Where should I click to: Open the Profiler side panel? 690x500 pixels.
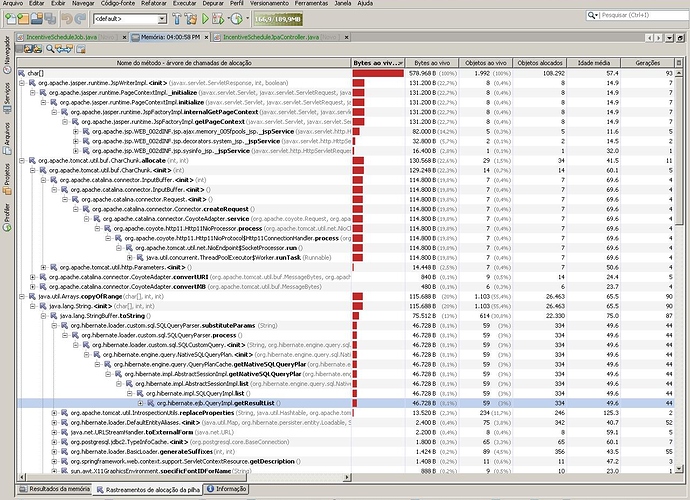(6, 214)
